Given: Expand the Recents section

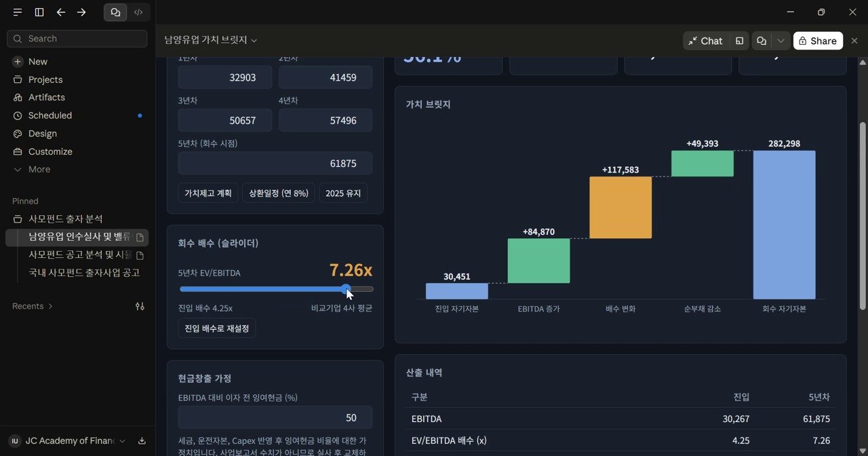Looking at the screenshot, I should (33, 306).
